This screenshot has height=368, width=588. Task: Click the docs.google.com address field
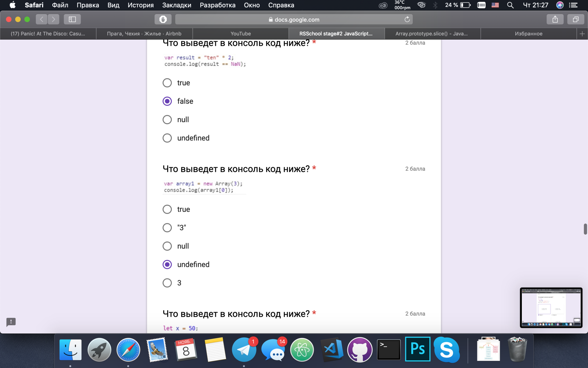(293, 19)
